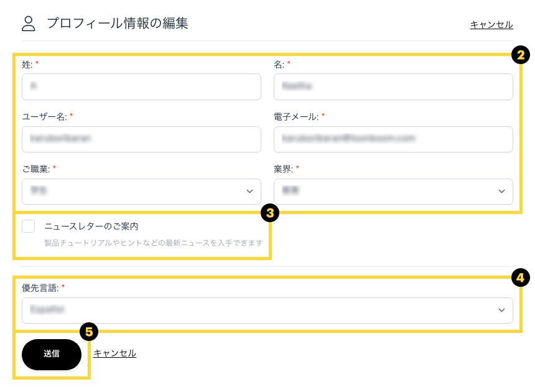Screen dimensions: 535x392
Task: Select the ユーザー名 input box
Action: (141, 139)
